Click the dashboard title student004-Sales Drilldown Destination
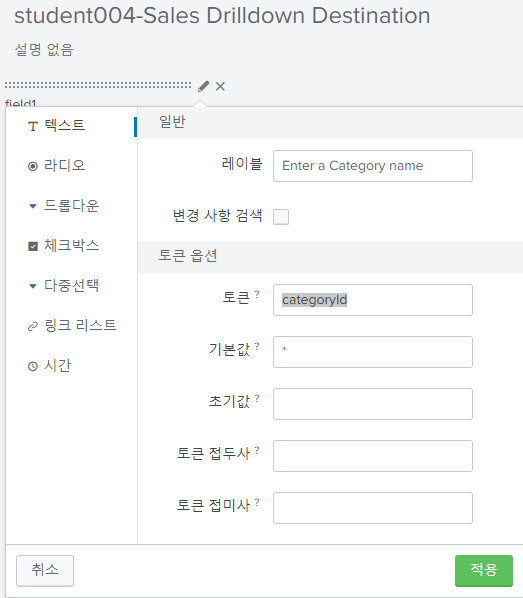 (x=222, y=16)
